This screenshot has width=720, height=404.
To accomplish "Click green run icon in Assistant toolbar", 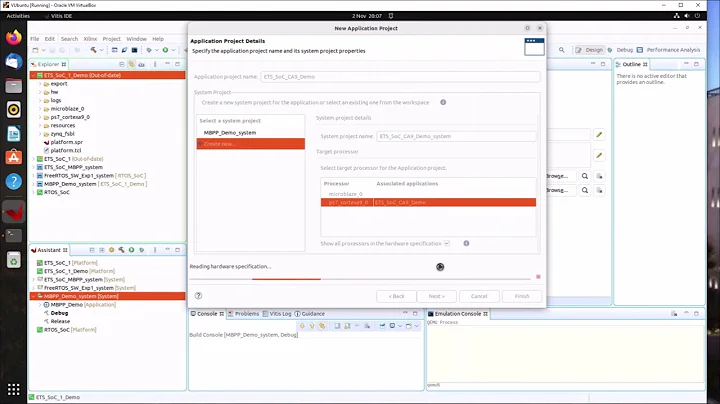I will tap(132, 250).
